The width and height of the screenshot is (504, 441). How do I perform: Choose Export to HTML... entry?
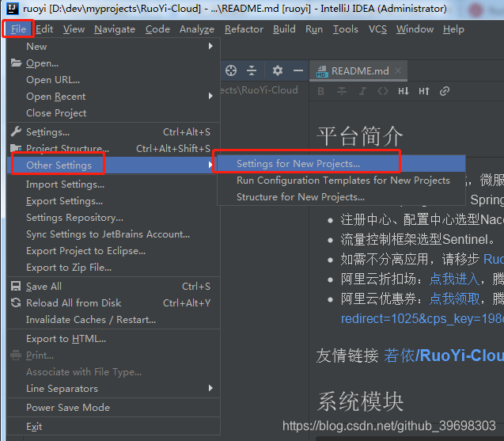point(113,338)
